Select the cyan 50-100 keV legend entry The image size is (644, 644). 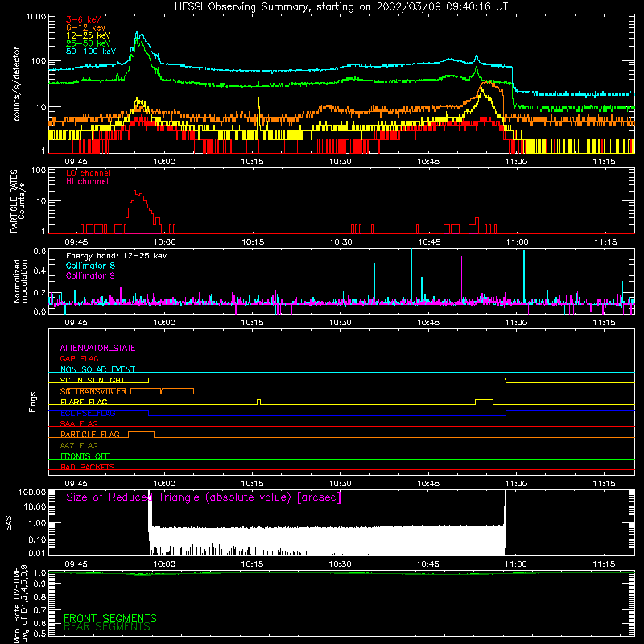point(91,52)
